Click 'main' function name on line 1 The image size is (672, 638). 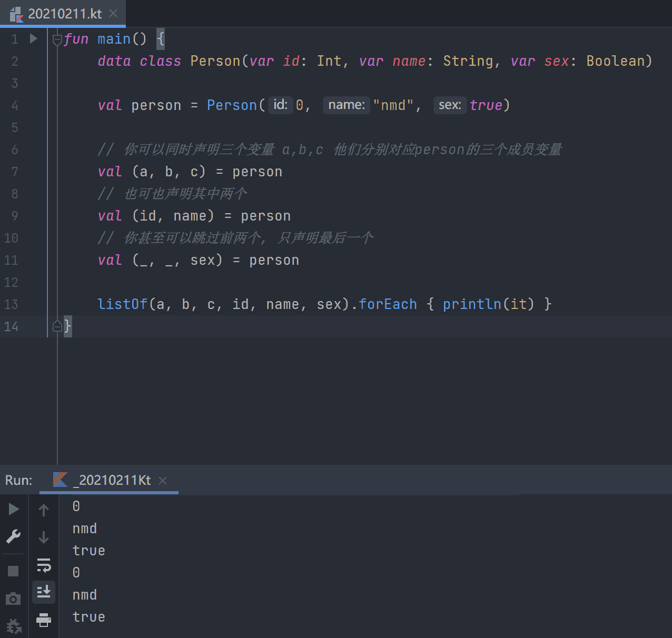click(x=114, y=39)
